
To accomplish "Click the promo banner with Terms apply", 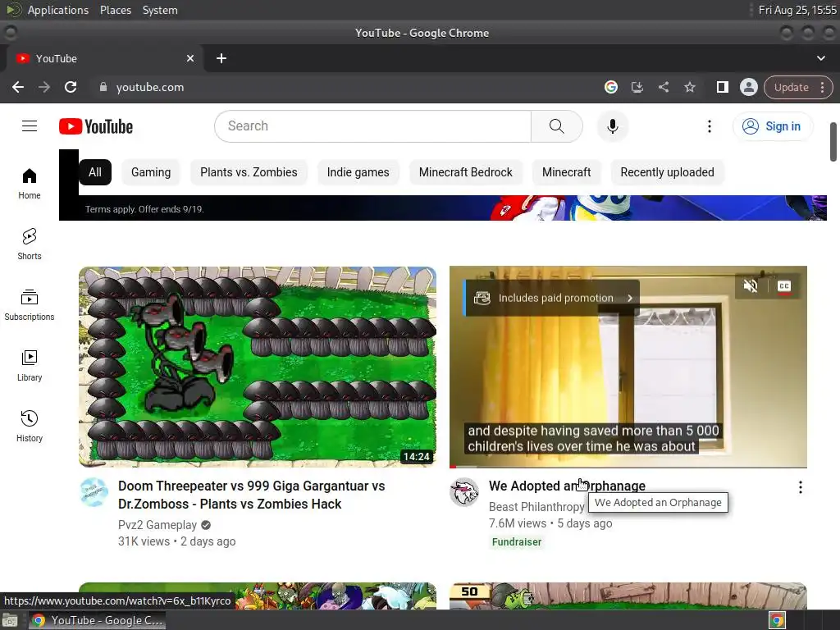I will click(x=442, y=208).
